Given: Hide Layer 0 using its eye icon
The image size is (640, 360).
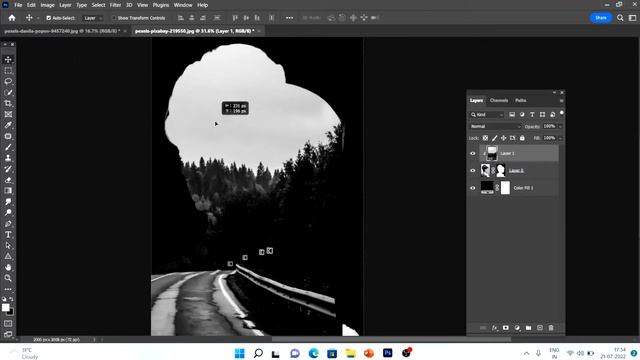Looking at the screenshot, I should coord(473,171).
